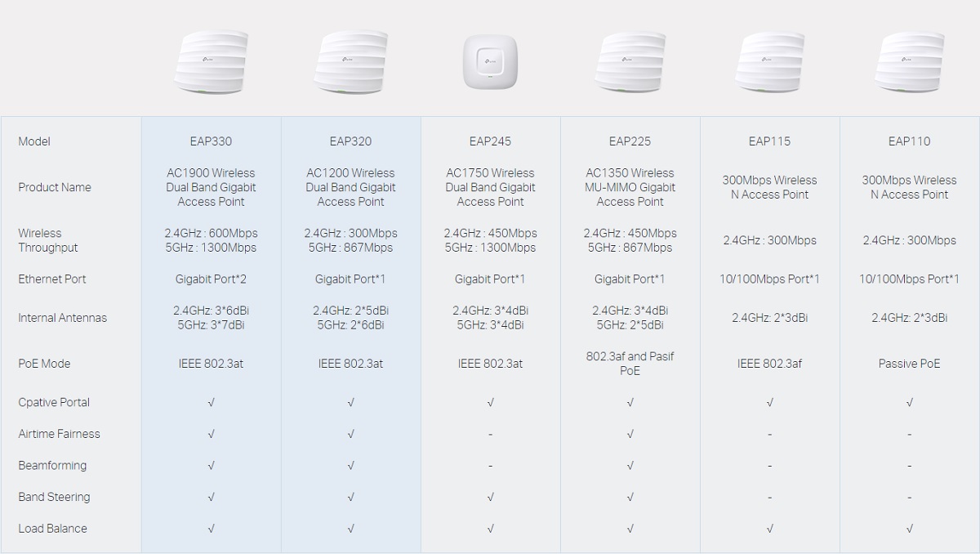
Task: Click the IEEE 802.3af PoE cell
Action: pos(769,364)
